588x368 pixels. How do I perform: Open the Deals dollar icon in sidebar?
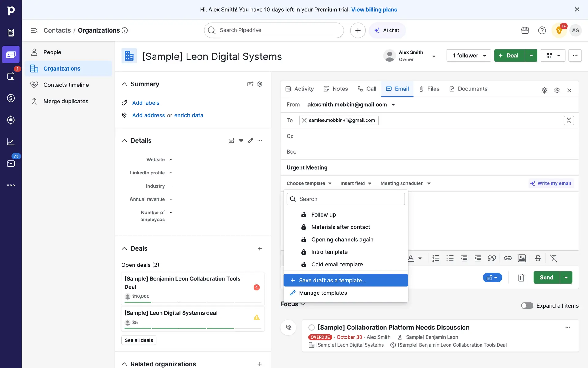(x=11, y=98)
